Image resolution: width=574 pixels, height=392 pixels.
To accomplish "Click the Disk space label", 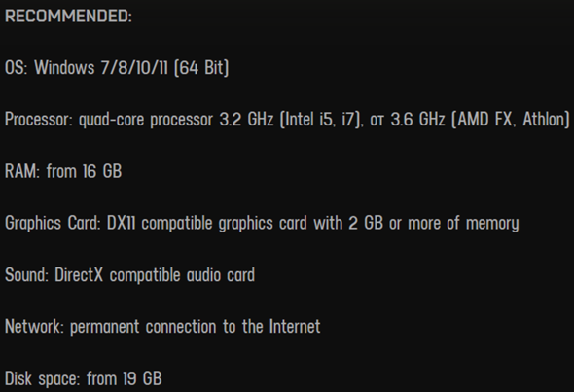I will (x=43, y=378).
